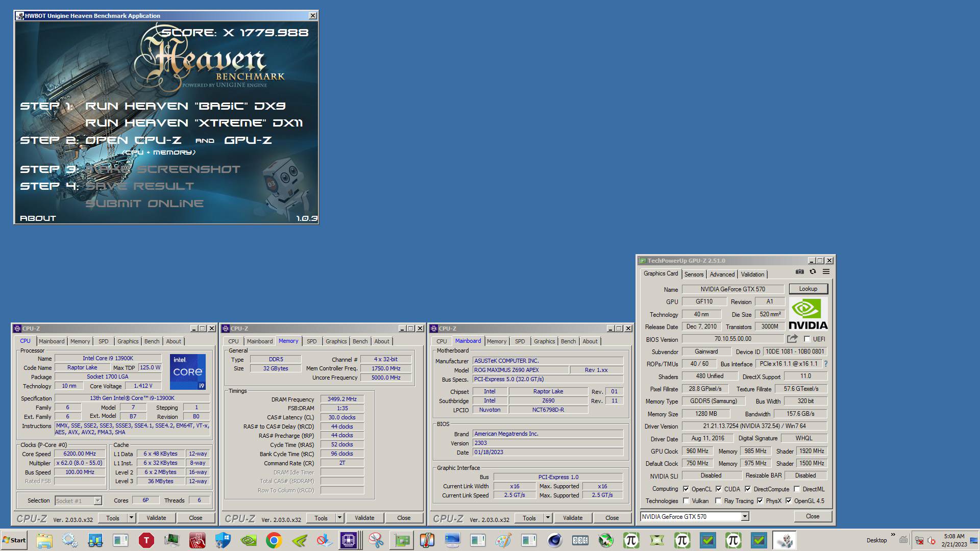Open File Explorer in the taskbar
Screen dimensions: 980x551
pyautogui.click(x=44, y=540)
